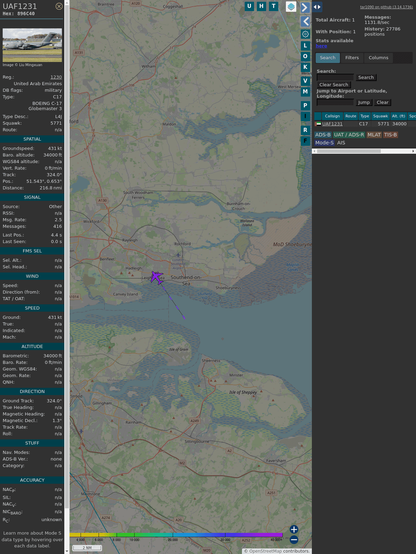Click the left-pointing chevron map button
Screen dimensions: 416x554
tap(305, 21)
